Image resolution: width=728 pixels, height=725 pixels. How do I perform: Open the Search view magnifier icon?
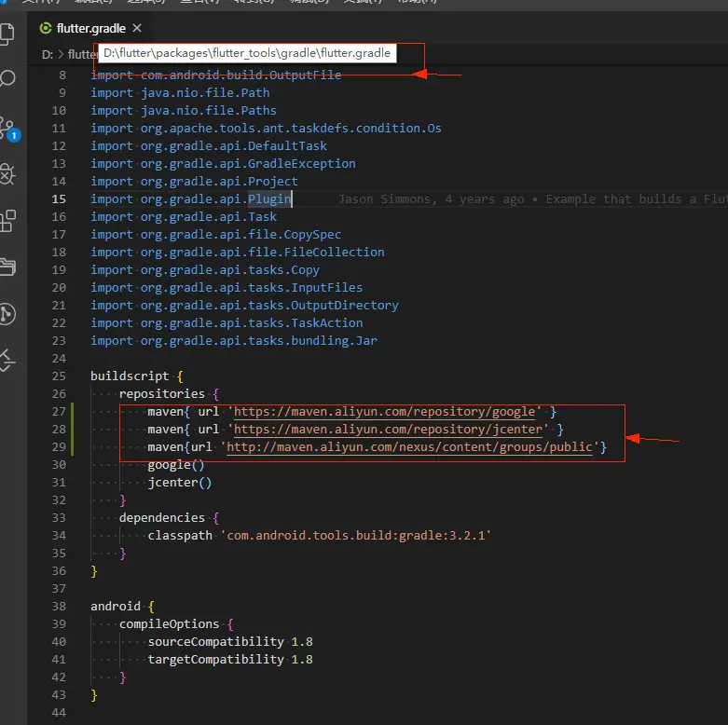point(7,79)
